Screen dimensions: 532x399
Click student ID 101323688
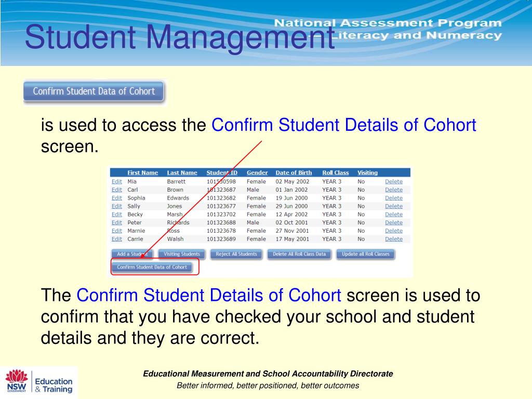[x=221, y=222]
